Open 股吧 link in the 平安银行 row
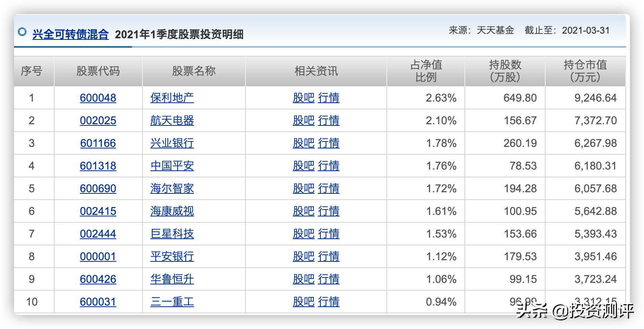The height and width of the screenshot is (329, 644). click(304, 256)
